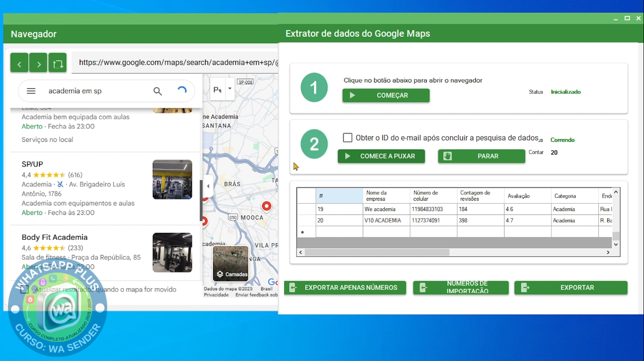Go forward in the Navegador window

coord(38,63)
